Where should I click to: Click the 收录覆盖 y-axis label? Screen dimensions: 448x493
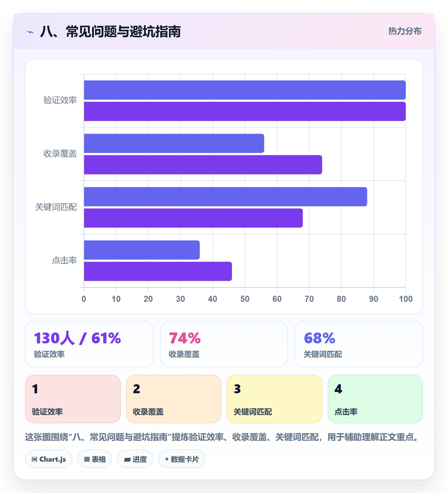(60, 154)
